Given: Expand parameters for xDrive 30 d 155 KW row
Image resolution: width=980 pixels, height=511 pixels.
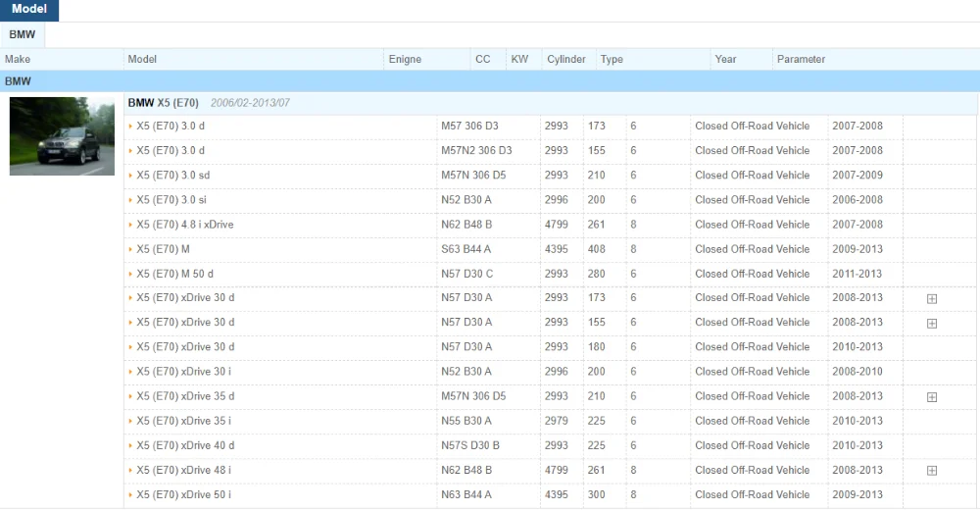Looking at the screenshot, I should click(931, 323).
